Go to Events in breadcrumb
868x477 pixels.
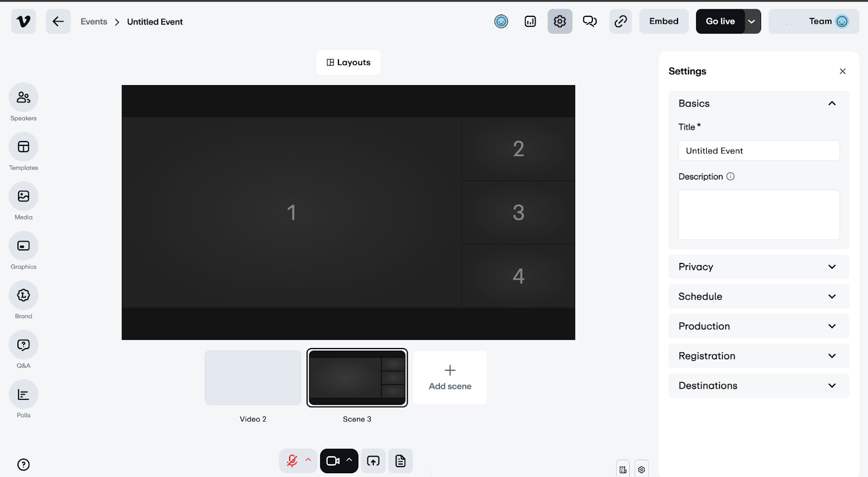pyautogui.click(x=94, y=22)
